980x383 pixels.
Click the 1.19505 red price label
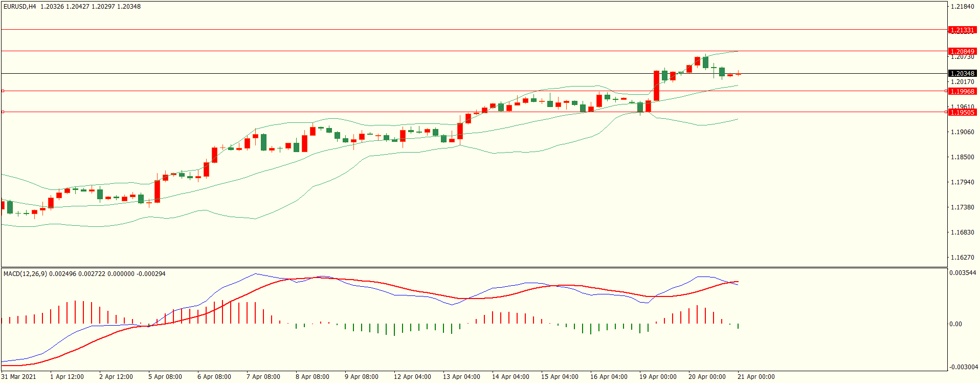coord(962,112)
